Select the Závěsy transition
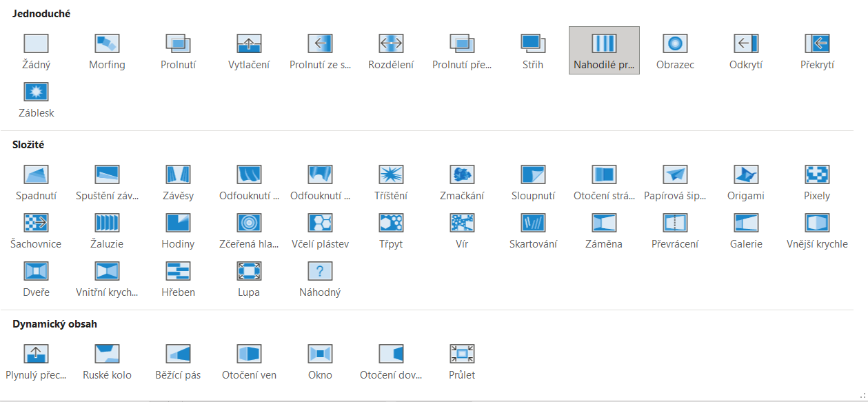The image size is (868, 402). point(178,181)
